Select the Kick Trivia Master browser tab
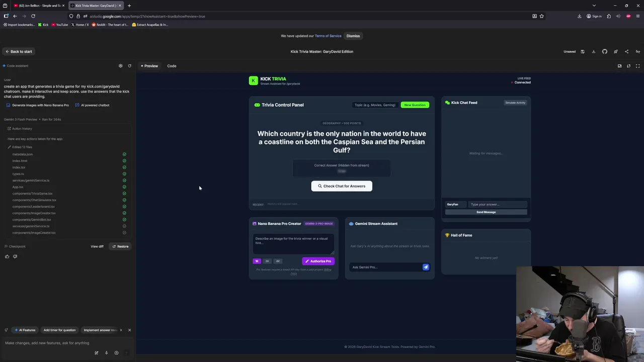Viewport: 644px width, 362px height. pos(96,6)
